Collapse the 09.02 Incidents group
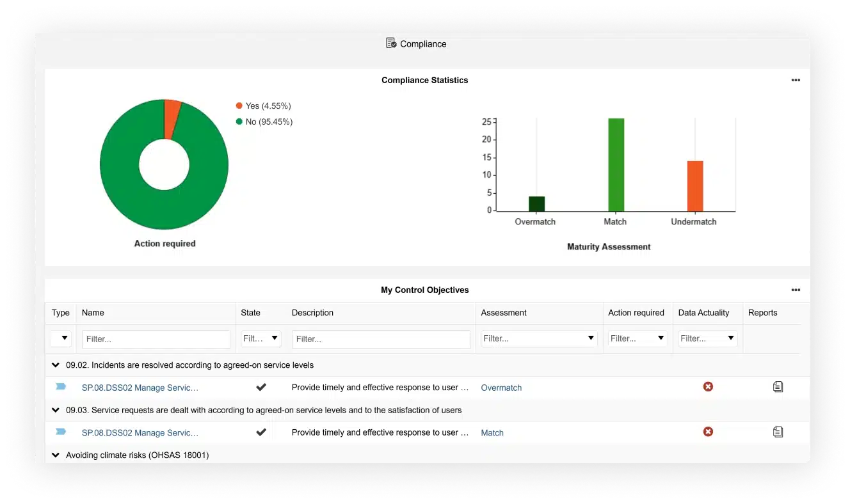Screen dimensions: 850x504 point(56,365)
